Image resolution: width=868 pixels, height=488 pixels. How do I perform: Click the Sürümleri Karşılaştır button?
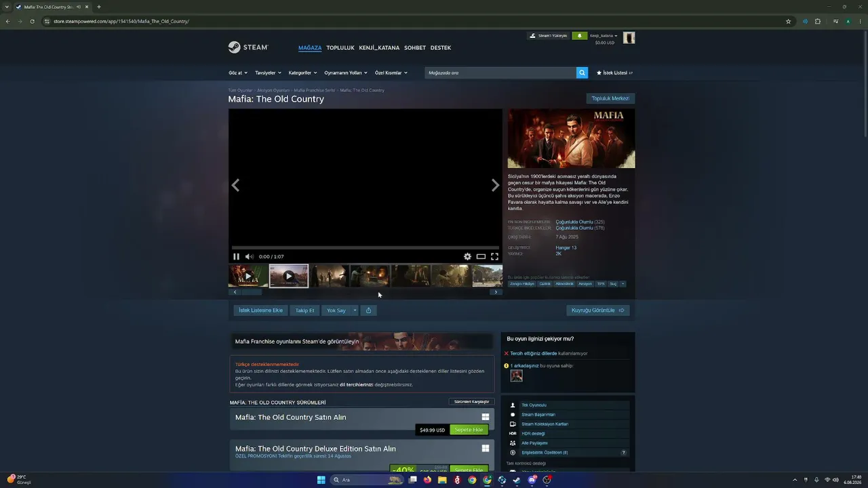tap(471, 402)
